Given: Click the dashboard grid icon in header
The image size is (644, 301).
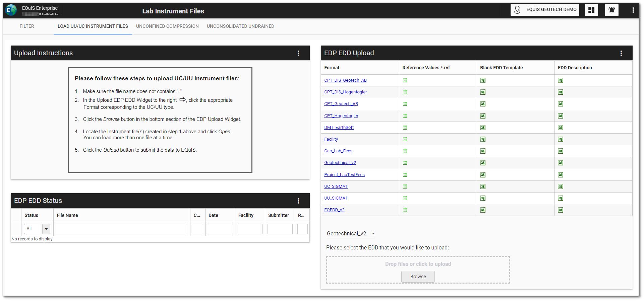Looking at the screenshot, I should point(591,10).
